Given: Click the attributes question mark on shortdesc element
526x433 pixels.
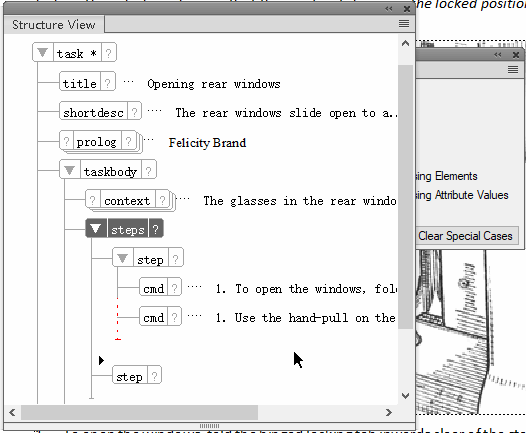Looking at the screenshot, I should coord(134,112).
